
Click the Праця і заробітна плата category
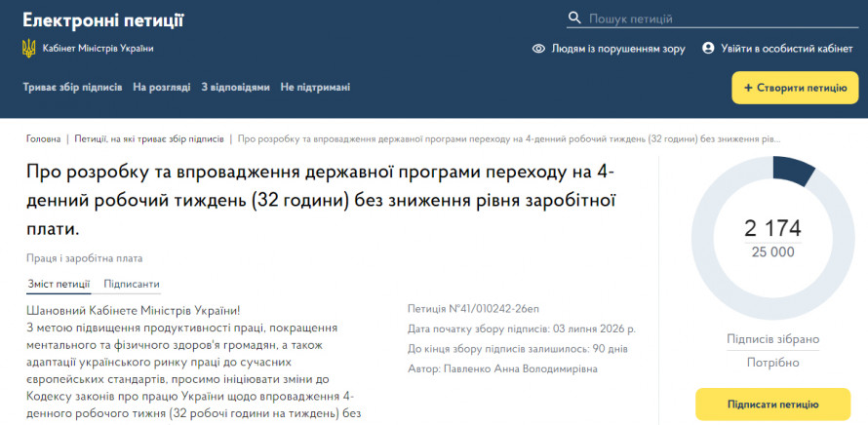tap(84, 258)
